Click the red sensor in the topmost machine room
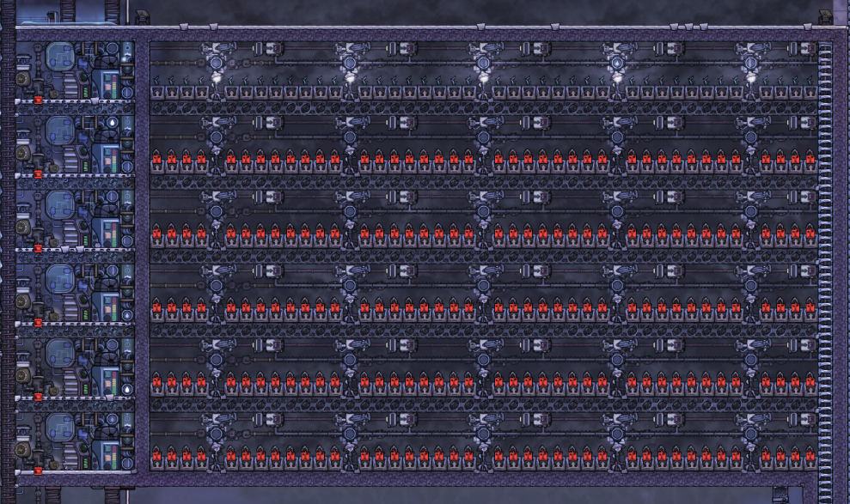This screenshot has height=504, width=850. [x=38, y=101]
